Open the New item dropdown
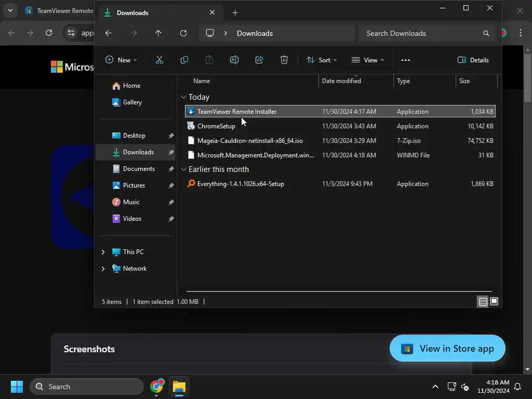The height and width of the screenshot is (399, 532). pyautogui.click(x=121, y=60)
